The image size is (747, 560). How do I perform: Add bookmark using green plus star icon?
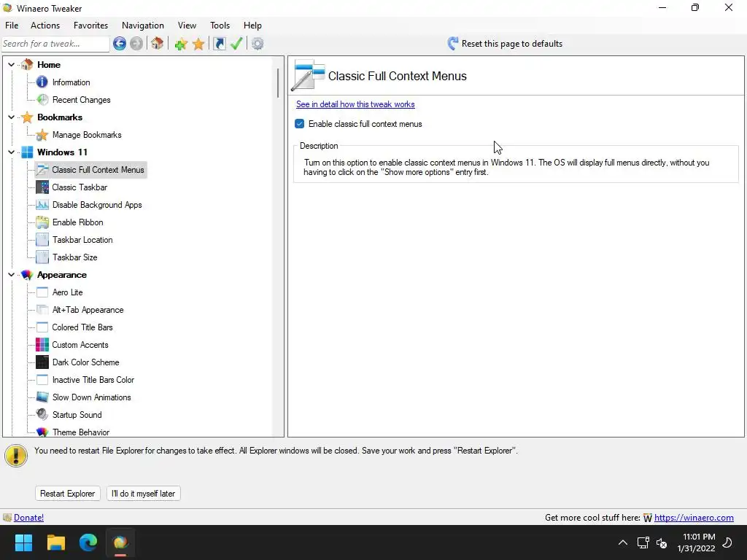(181, 44)
